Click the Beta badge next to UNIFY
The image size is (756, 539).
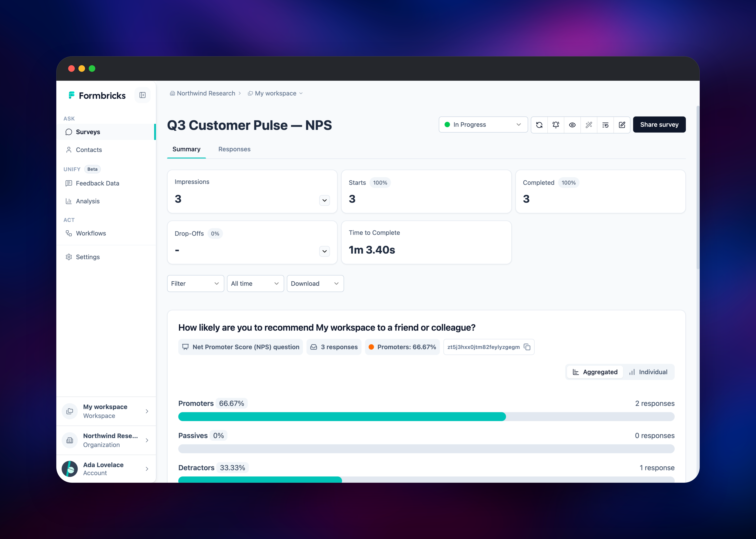(x=92, y=169)
